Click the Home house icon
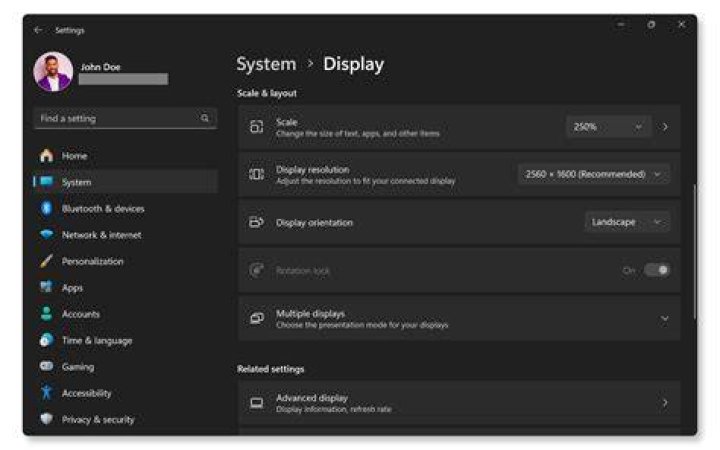Viewport: 720px width, 450px height. (x=46, y=156)
